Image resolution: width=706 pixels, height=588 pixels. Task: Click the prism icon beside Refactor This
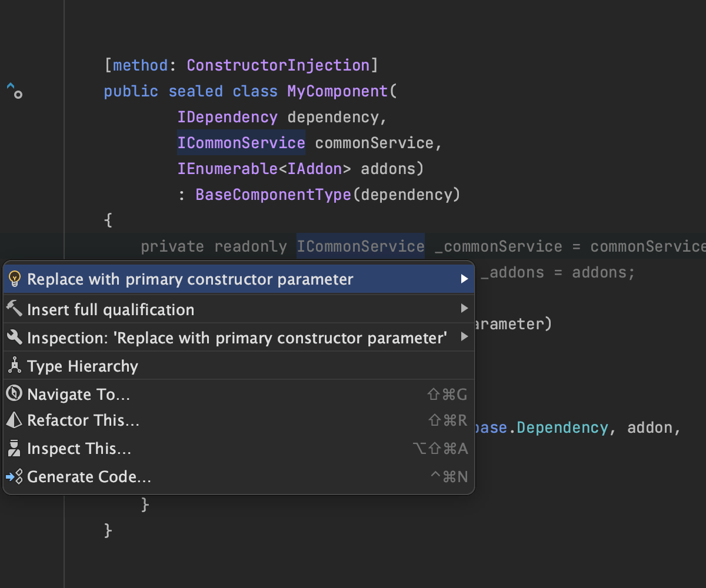point(14,420)
